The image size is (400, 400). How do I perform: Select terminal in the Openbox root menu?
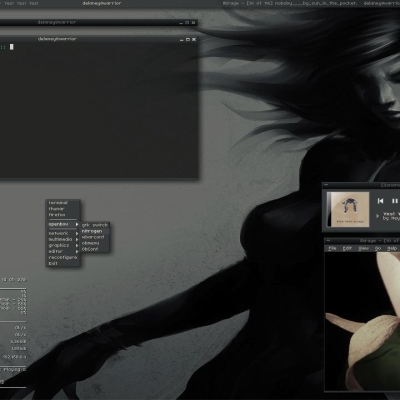tap(62, 203)
